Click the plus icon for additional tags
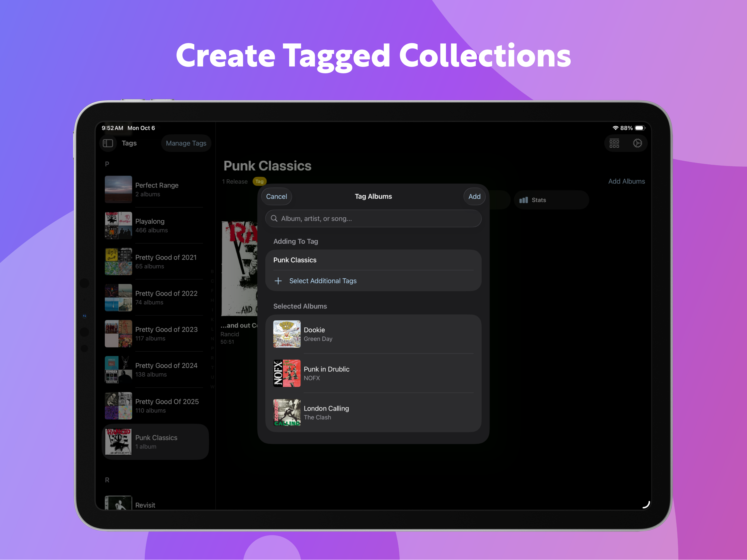This screenshot has width=747, height=560. pos(278,281)
